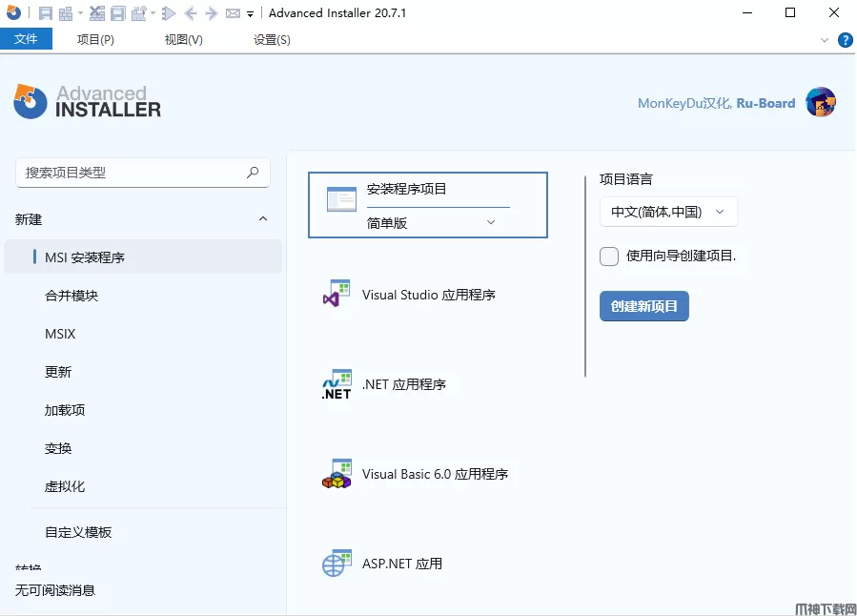857x616 pixels.
Task: Click the Cancel build toolbar icon
Action: click(x=96, y=13)
